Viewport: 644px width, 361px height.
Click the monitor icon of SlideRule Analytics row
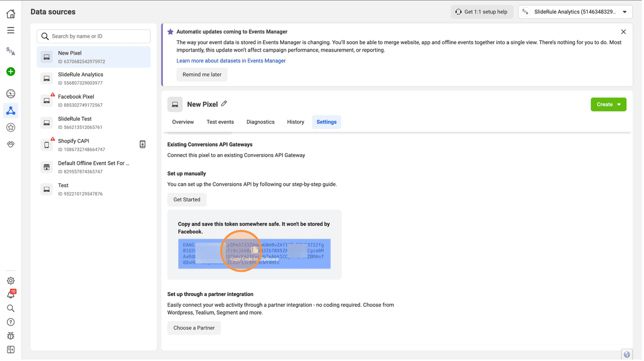click(x=47, y=79)
